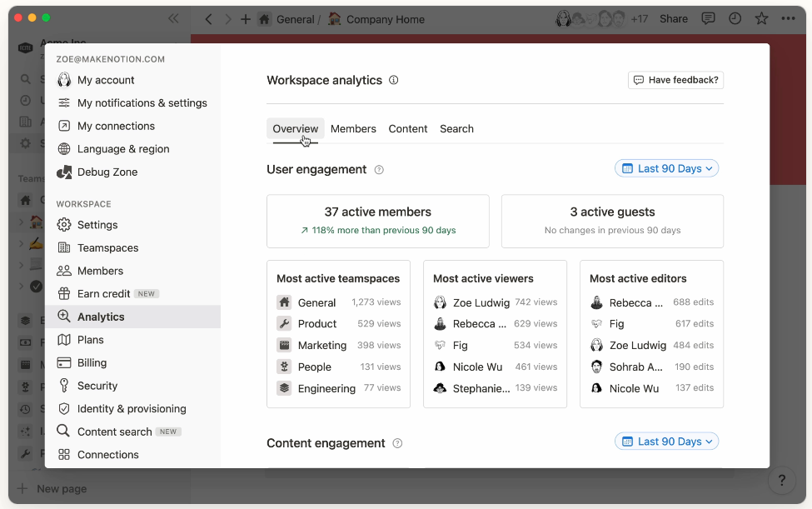This screenshot has height=509, width=812.
Task: Open Teamspaces in sidebar
Action: click(132, 247)
